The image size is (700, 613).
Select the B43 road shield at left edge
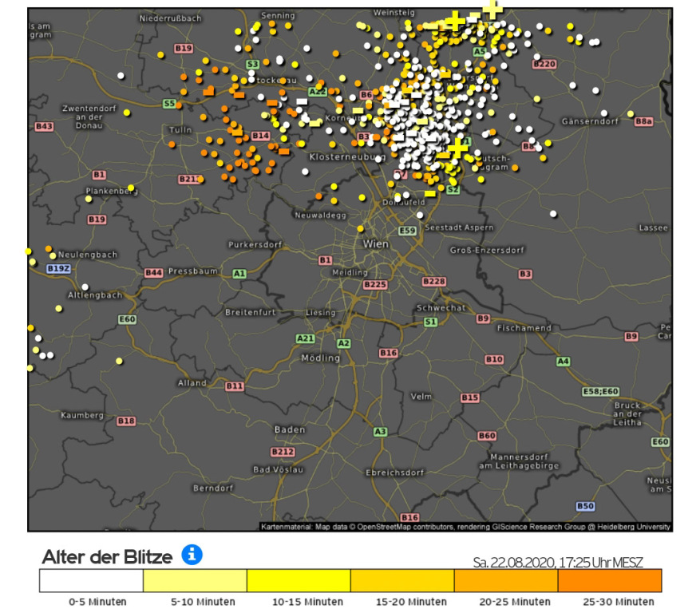pyautogui.click(x=44, y=127)
